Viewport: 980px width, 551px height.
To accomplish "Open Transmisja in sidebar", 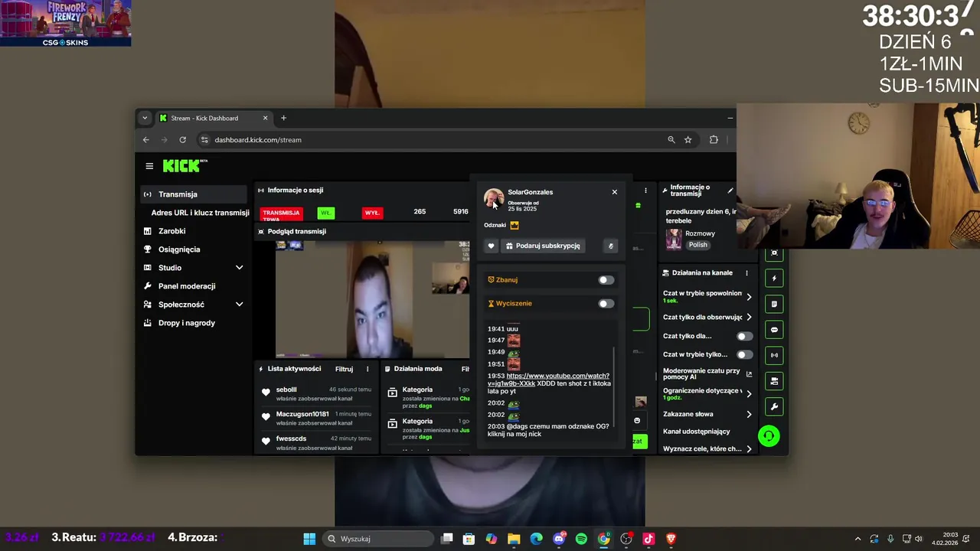I will coord(192,194).
